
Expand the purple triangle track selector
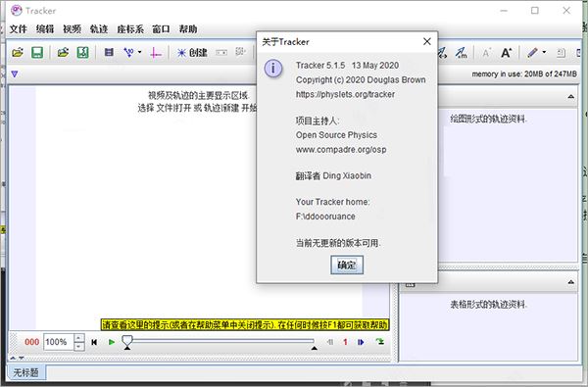15,73
